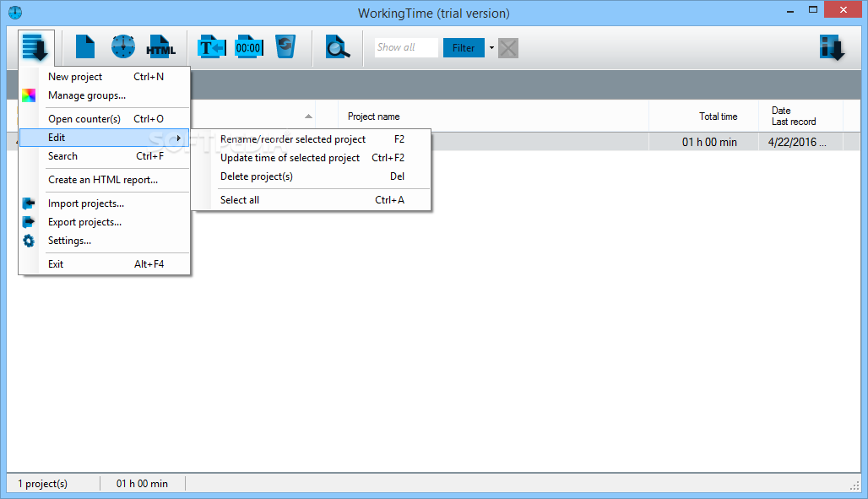The height and width of the screenshot is (499, 868).
Task: Click the Show all filter field
Action: point(406,47)
